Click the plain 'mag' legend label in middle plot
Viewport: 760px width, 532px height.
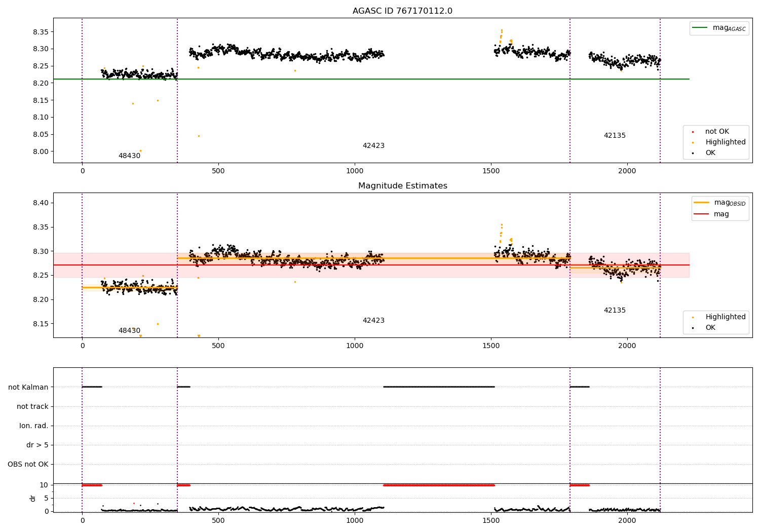[x=721, y=214]
